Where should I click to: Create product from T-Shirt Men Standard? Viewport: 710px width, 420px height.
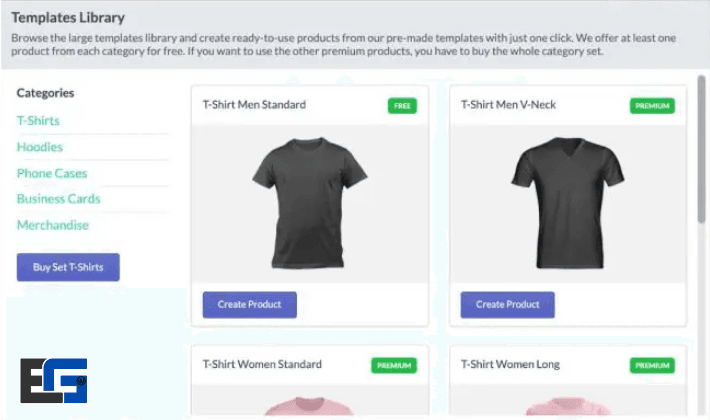tap(249, 304)
